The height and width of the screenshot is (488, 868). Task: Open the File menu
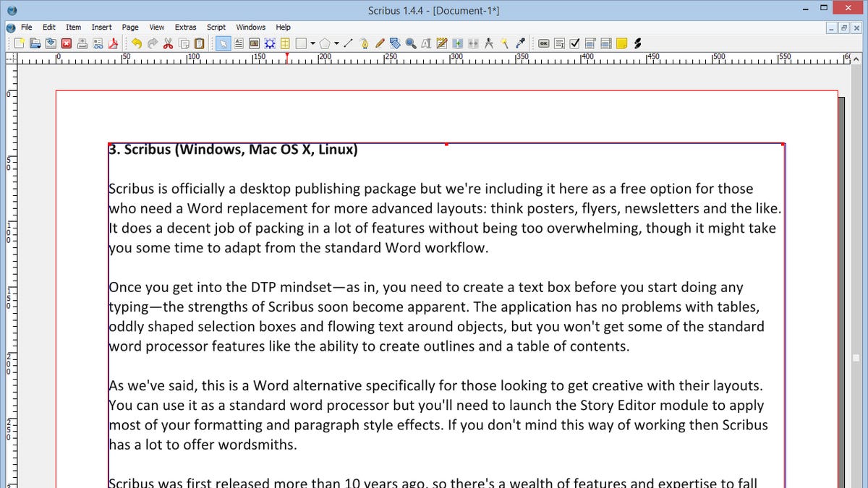[x=27, y=27]
